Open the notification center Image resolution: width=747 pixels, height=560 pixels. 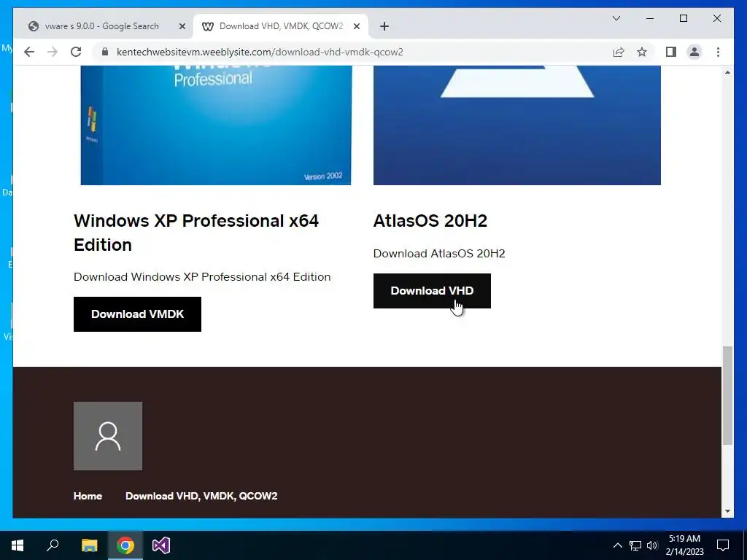pyautogui.click(x=723, y=545)
